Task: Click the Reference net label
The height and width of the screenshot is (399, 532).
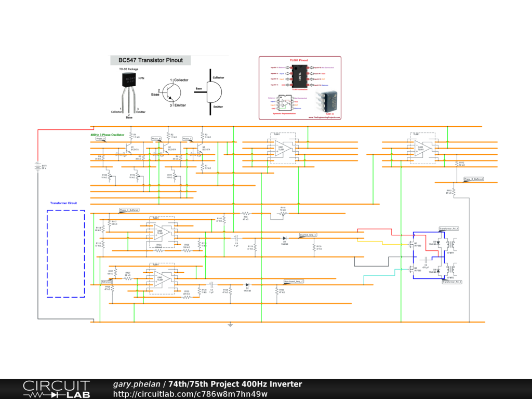Action: click(106, 282)
